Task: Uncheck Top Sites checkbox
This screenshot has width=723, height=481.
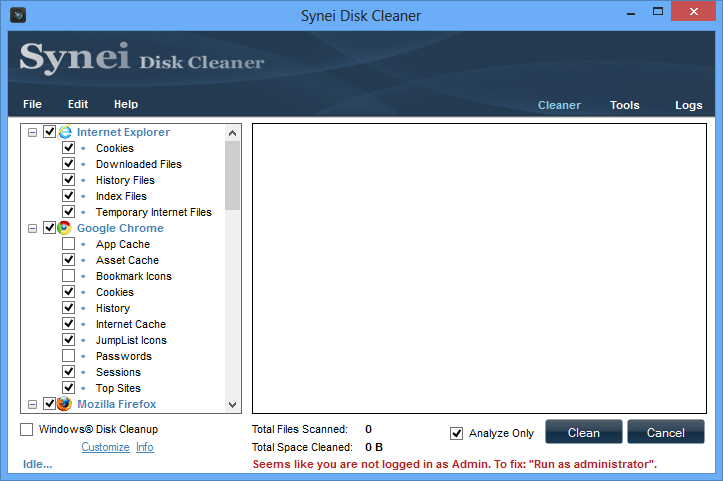Action: click(x=68, y=387)
